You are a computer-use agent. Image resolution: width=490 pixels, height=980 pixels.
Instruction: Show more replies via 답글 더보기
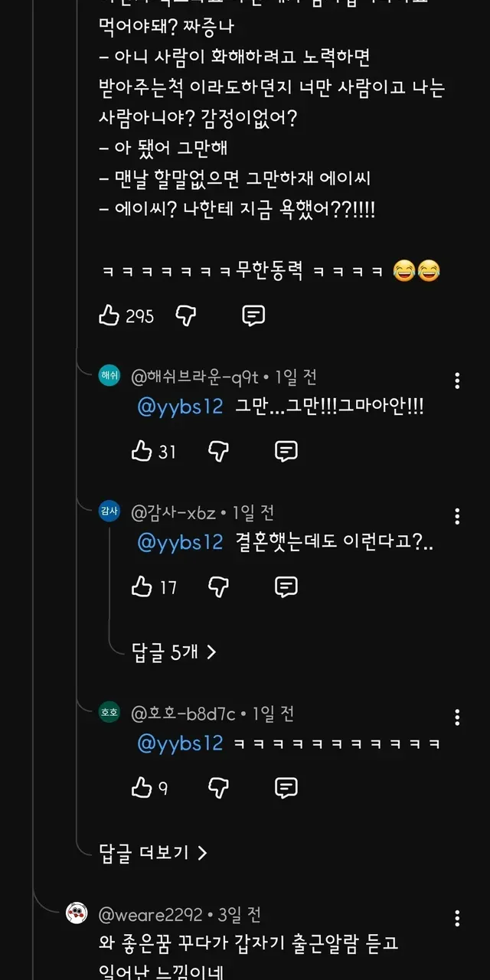point(153,852)
